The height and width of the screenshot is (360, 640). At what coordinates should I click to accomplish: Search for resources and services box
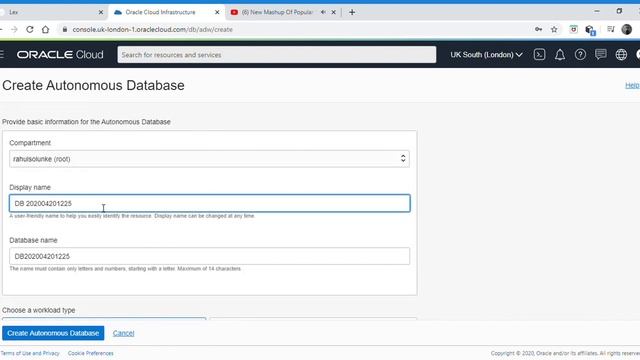[x=277, y=54]
